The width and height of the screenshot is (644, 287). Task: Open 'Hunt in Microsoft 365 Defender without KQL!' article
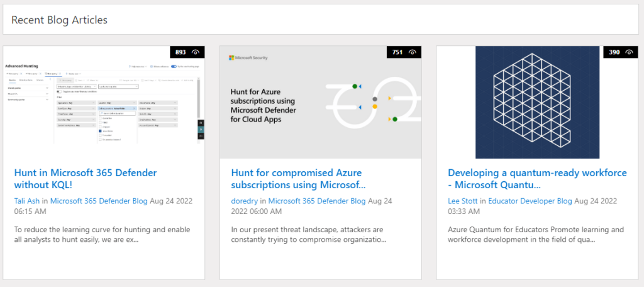click(x=86, y=179)
